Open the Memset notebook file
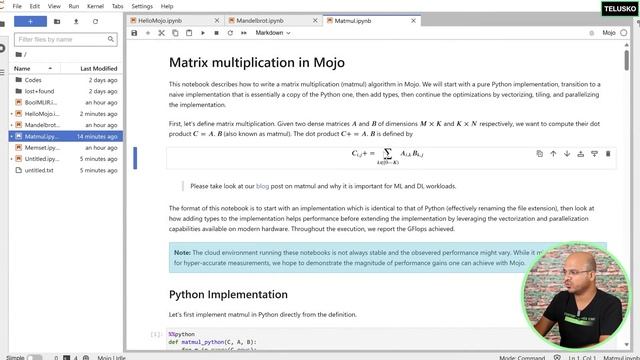This screenshot has width=640, height=360. (66, 148)
